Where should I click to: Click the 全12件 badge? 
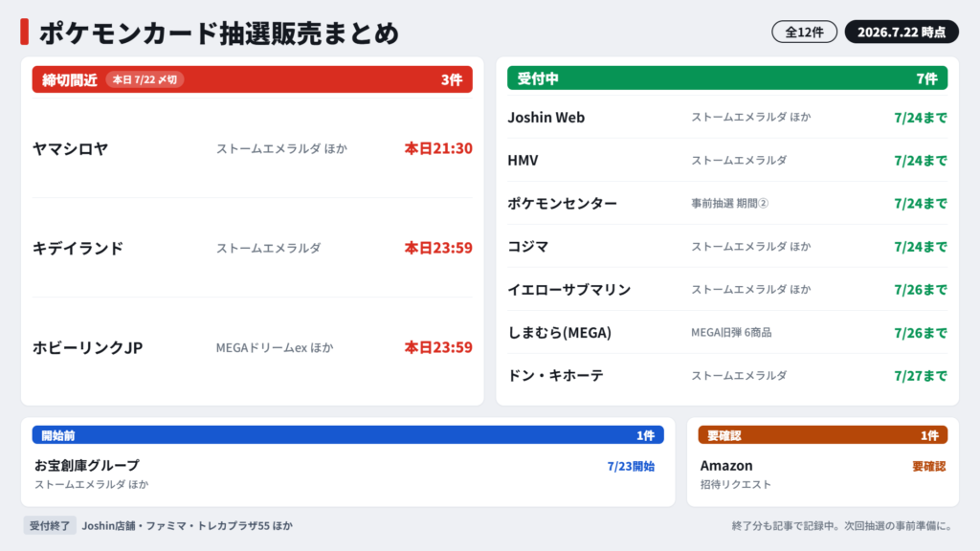tap(804, 32)
